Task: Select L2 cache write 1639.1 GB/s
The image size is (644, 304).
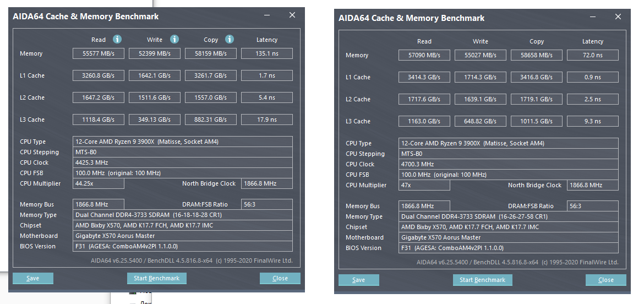Action: pos(481,99)
